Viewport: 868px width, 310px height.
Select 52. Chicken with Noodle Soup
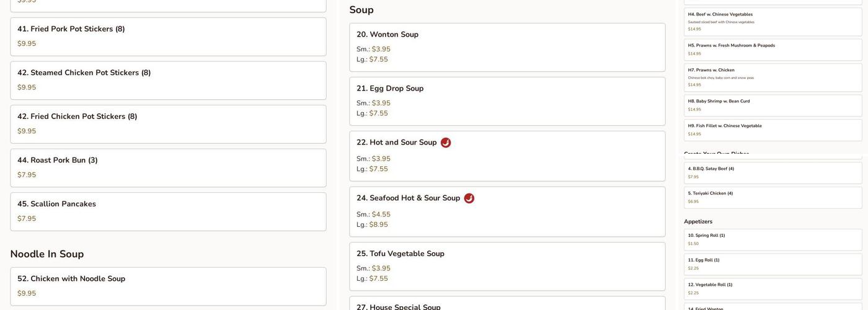click(x=168, y=286)
